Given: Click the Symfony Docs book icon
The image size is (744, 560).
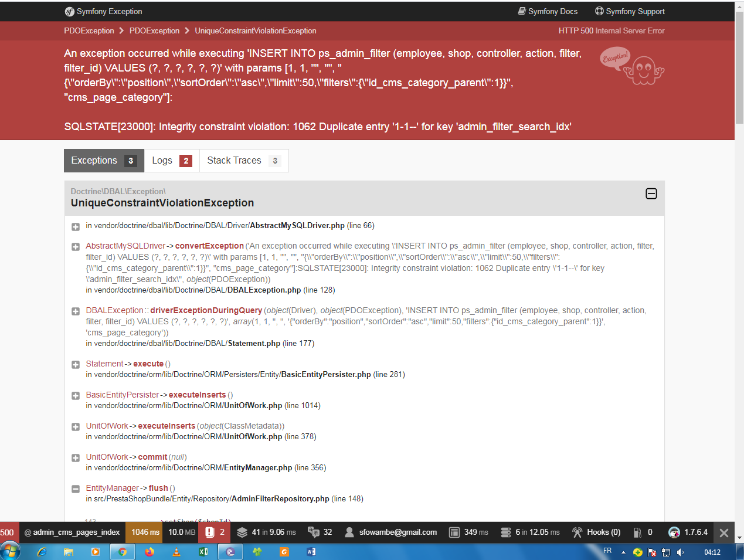Looking at the screenshot, I should click(522, 11).
